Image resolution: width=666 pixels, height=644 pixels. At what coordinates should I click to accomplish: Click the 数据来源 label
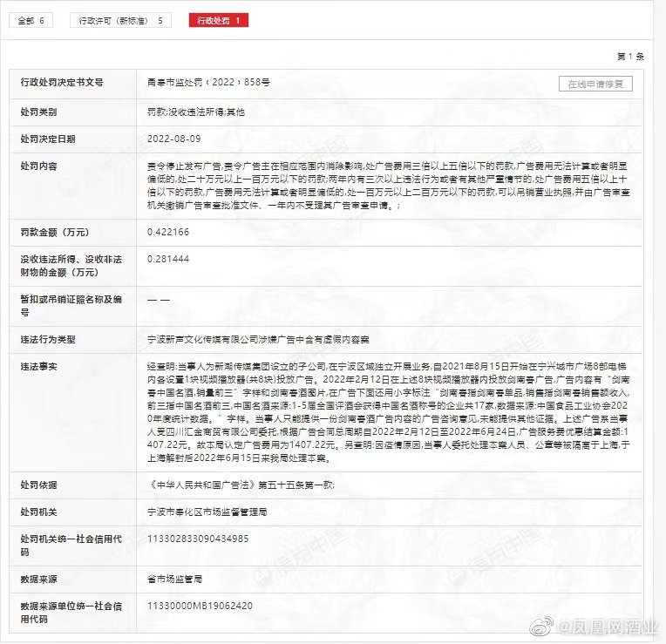(38, 579)
